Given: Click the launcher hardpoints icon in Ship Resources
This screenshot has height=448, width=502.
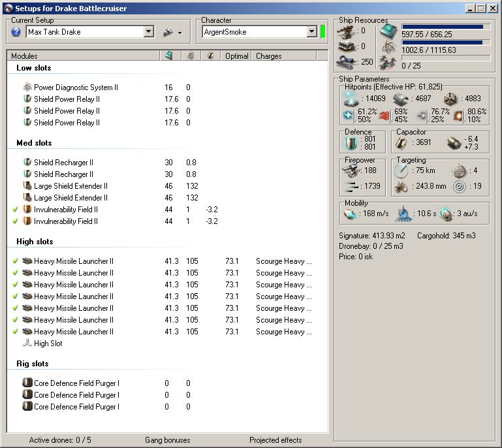Looking at the screenshot, I should coord(347,46).
